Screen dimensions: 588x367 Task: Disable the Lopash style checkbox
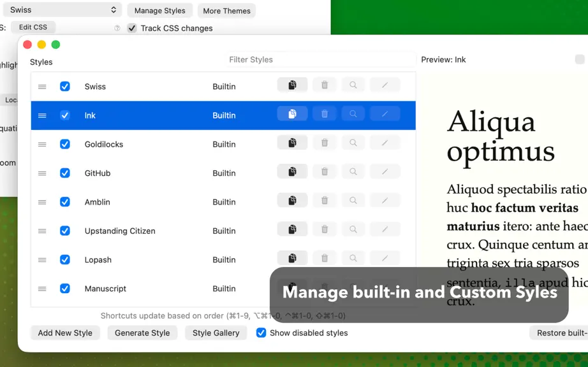[65, 259]
